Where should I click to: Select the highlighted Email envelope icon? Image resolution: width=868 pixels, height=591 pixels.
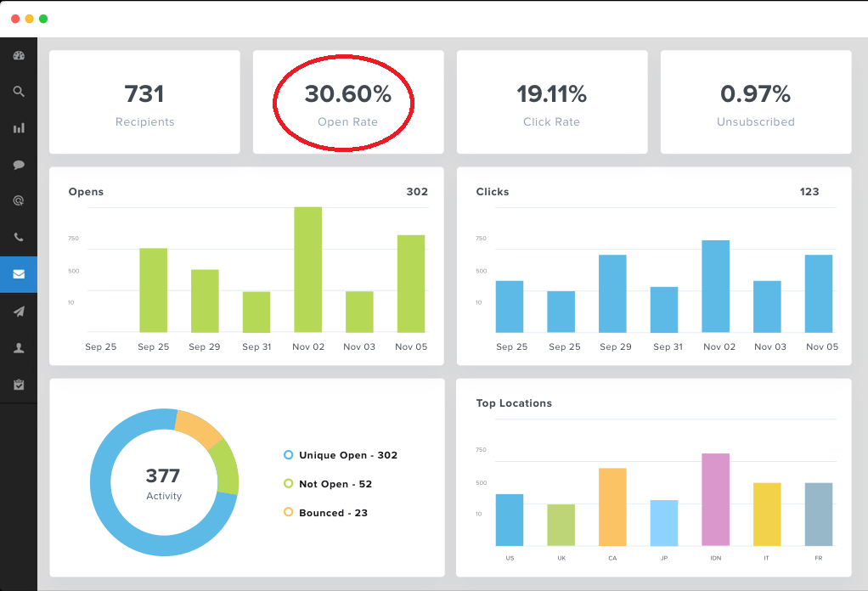(19, 273)
